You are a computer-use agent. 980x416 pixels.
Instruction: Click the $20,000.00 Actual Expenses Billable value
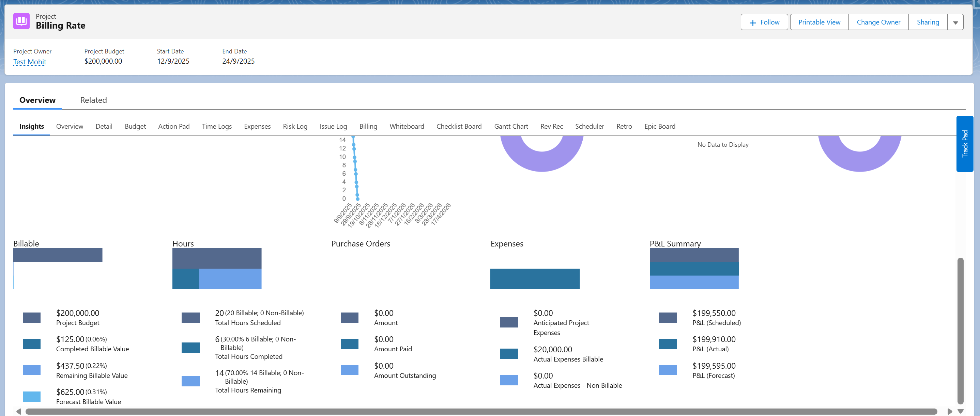(x=553, y=350)
